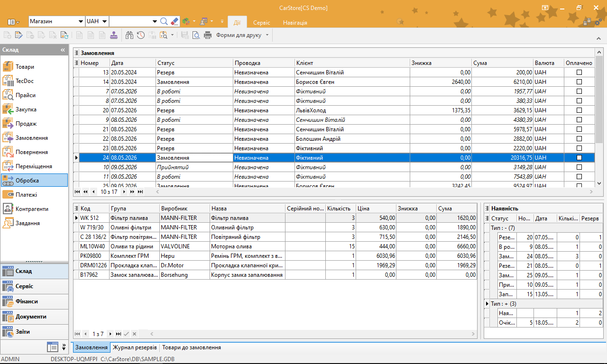Collapse the Тип : - (7) group
Screen dimensions: 607x364
point(487,228)
